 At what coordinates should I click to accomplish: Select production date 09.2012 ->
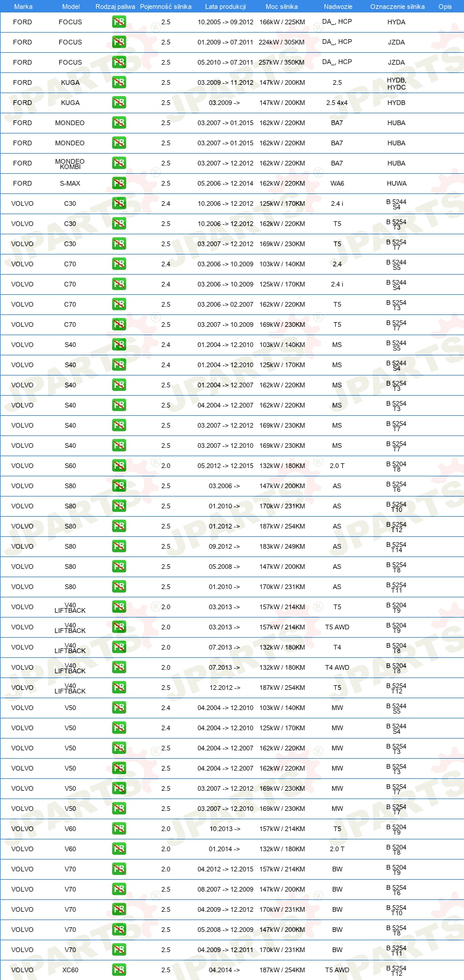(x=224, y=546)
